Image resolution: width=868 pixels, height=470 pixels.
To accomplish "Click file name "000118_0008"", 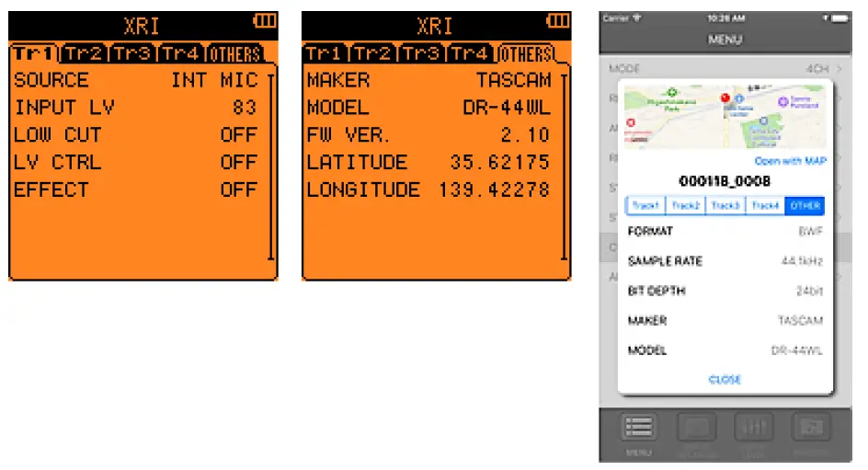I will tap(725, 181).
